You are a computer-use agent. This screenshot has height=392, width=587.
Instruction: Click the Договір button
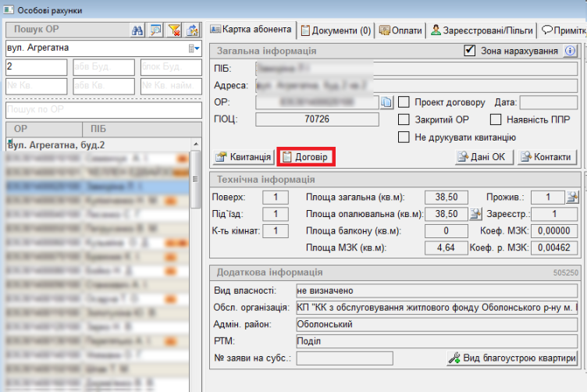click(x=306, y=157)
